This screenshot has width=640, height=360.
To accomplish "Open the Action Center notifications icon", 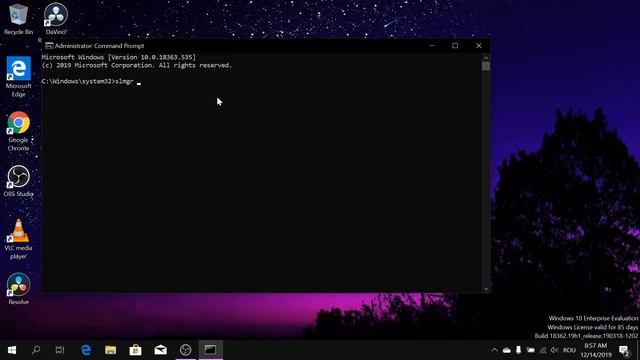I will pyautogui.click(x=624, y=350).
